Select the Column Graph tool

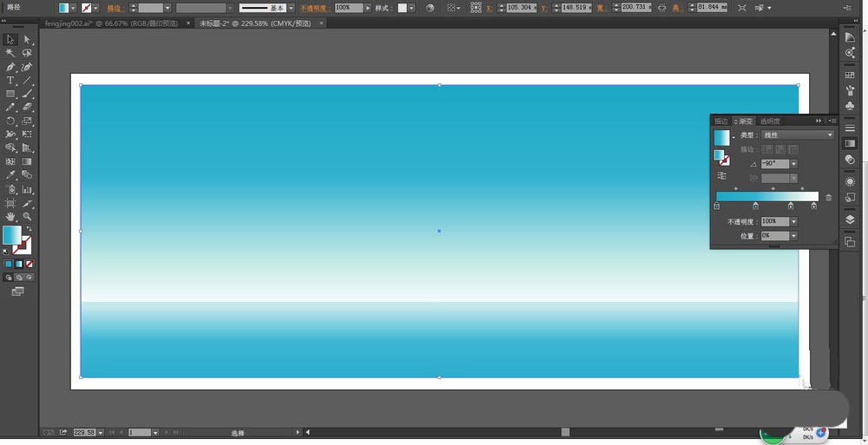click(x=27, y=189)
